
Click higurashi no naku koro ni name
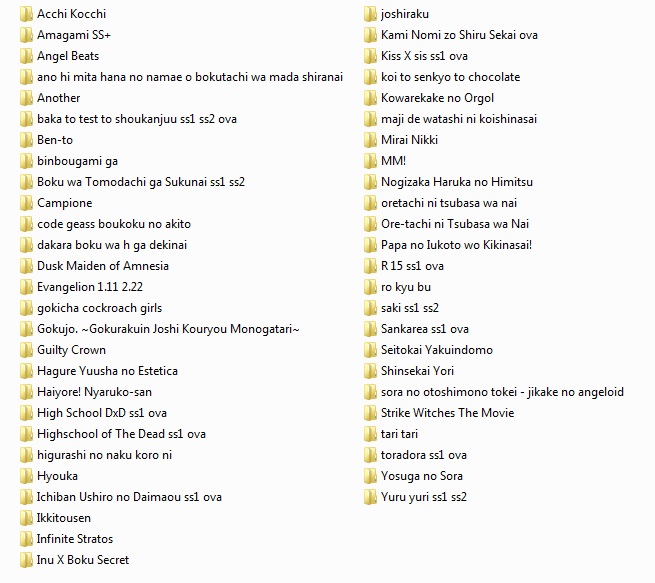pyautogui.click(x=104, y=455)
